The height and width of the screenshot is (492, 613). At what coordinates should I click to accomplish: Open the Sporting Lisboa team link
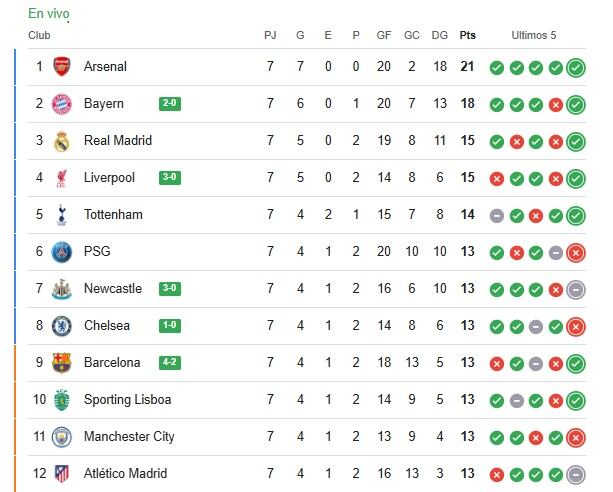click(127, 400)
